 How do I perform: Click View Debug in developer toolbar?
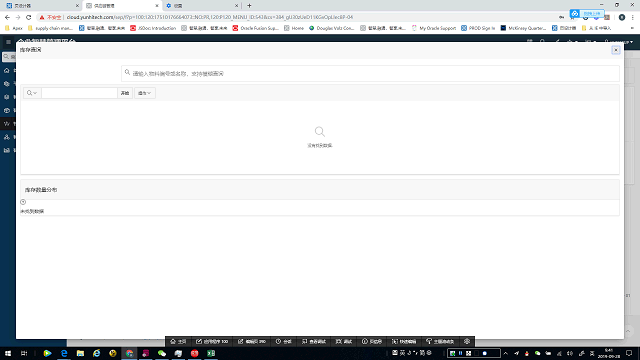click(314, 341)
